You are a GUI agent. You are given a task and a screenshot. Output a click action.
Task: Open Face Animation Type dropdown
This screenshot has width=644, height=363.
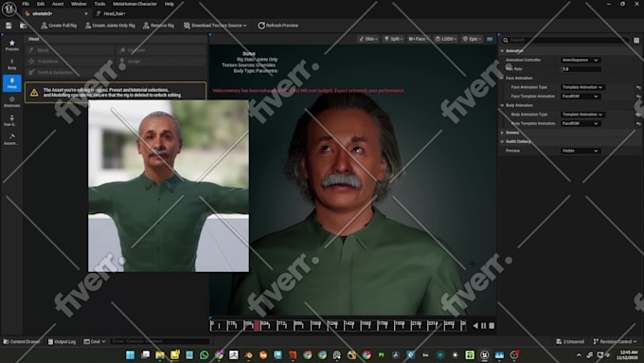(x=582, y=87)
